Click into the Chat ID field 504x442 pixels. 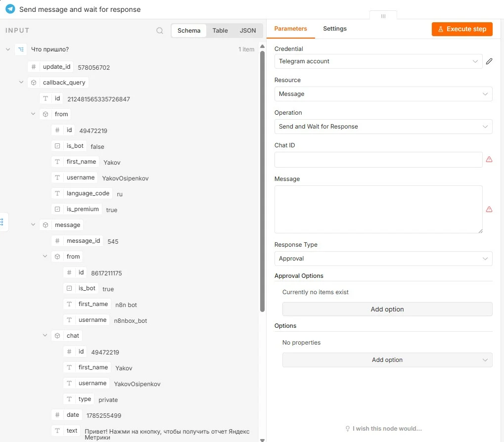tap(378, 160)
